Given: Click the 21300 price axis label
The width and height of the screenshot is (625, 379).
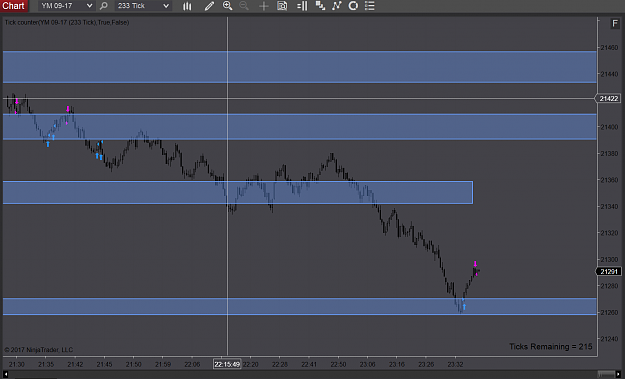Looking at the screenshot, I should point(609,259).
